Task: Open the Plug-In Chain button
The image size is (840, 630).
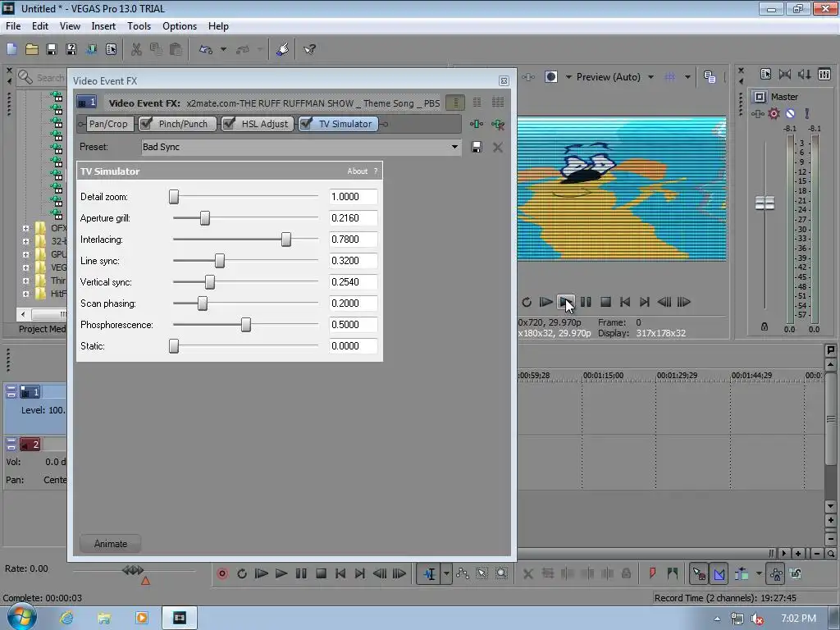Action: [x=477, y=124]
